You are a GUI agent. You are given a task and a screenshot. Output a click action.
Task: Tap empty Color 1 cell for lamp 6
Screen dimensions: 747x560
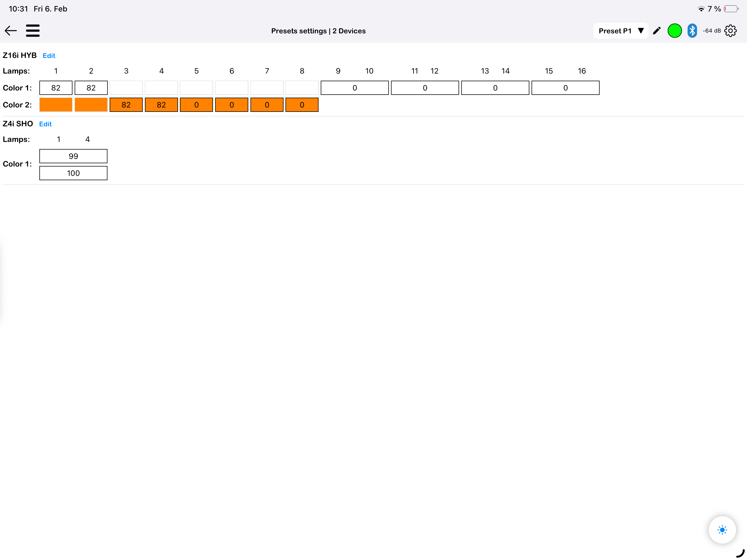(231, 88)
